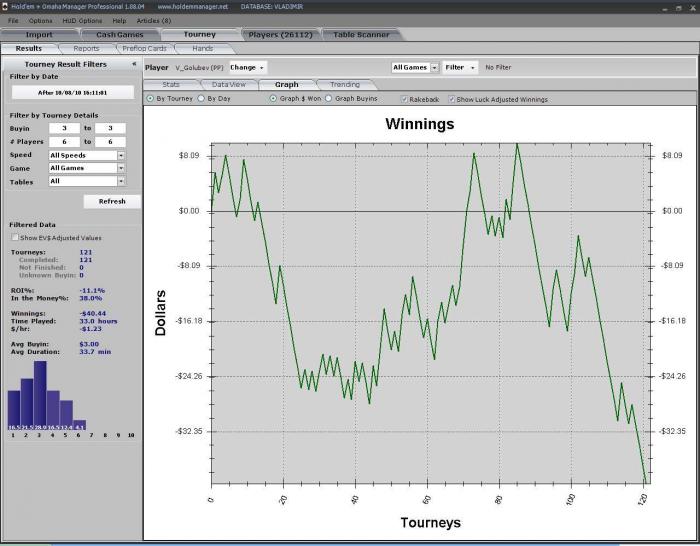This screenshot has width=700, height=546.
Task: Collapse the Tourney Result Filters panel
Action: click(134, 63)
